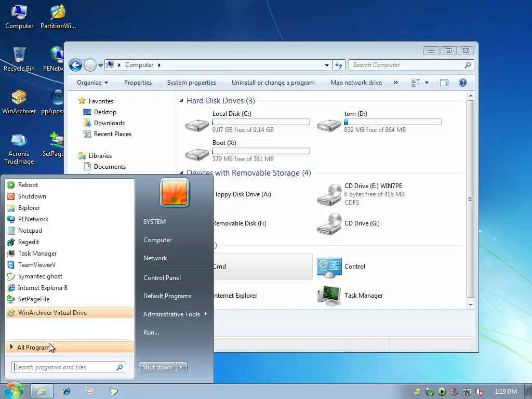Open the address bar history dropdown
Viewport: 532px width, 399px height.
coord(327,65)
